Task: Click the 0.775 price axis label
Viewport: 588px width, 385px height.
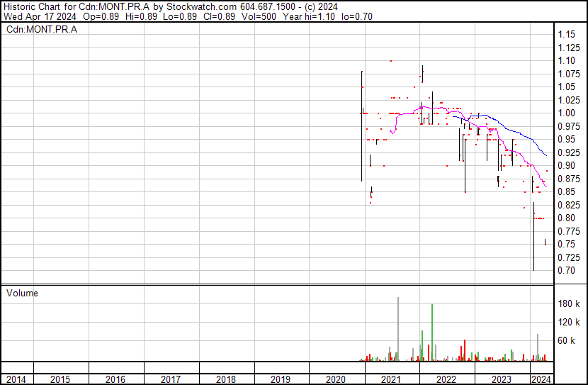Action: click(x=569, y=232)
